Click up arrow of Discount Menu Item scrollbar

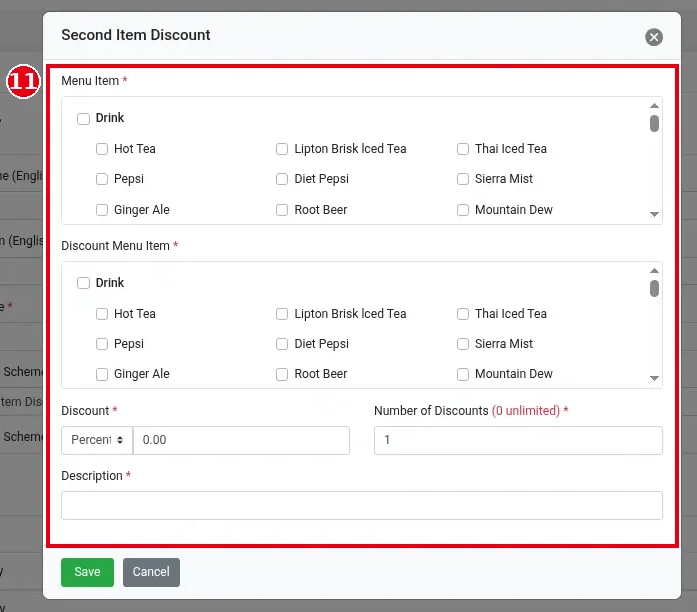654,271
